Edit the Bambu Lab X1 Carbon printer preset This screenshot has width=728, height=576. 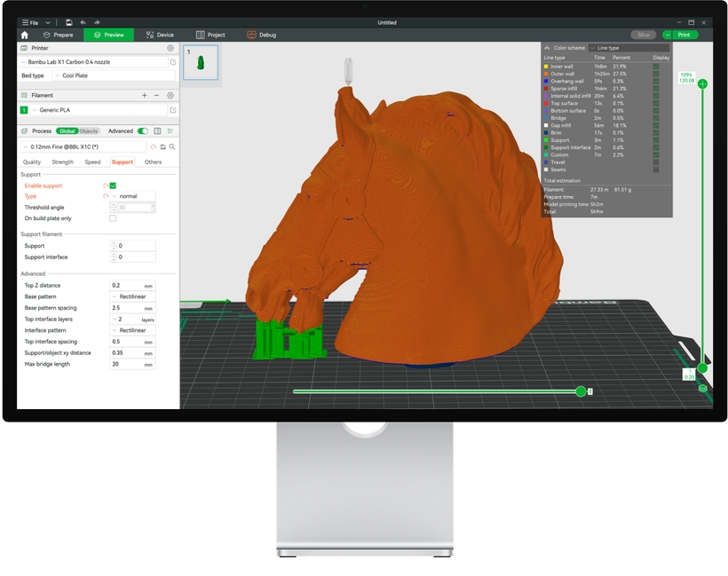(173, 62)
